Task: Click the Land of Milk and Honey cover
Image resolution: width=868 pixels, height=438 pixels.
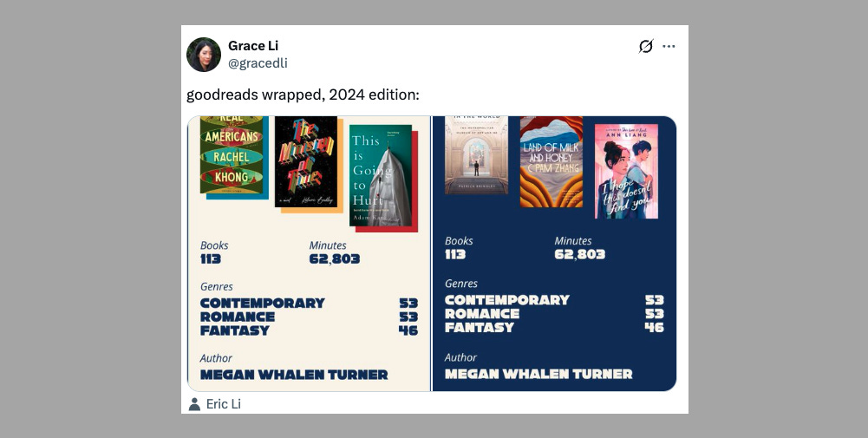Action: point(551,161)
